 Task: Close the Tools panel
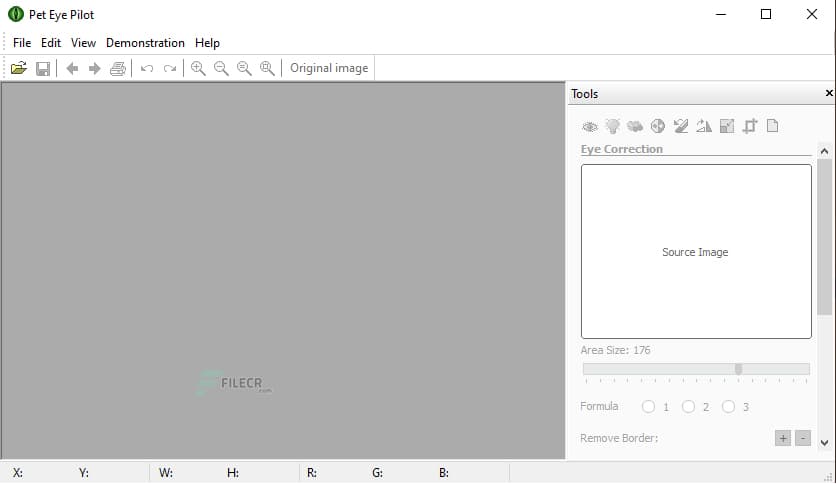tap(829, 93)
